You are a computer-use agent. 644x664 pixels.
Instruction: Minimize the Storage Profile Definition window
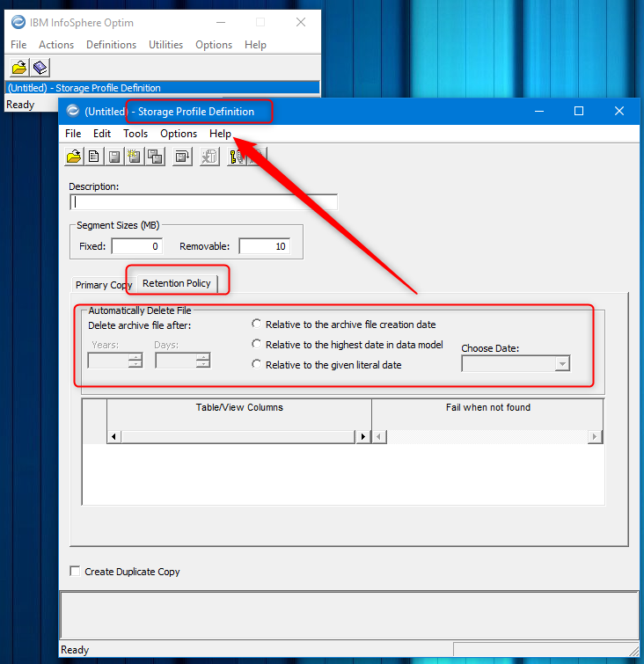[539, 111]
